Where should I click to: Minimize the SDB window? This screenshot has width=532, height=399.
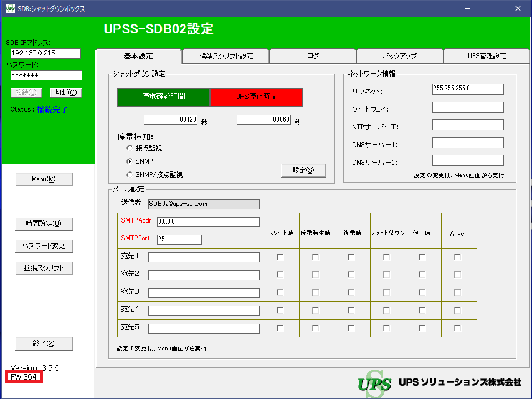pos(468,8)
